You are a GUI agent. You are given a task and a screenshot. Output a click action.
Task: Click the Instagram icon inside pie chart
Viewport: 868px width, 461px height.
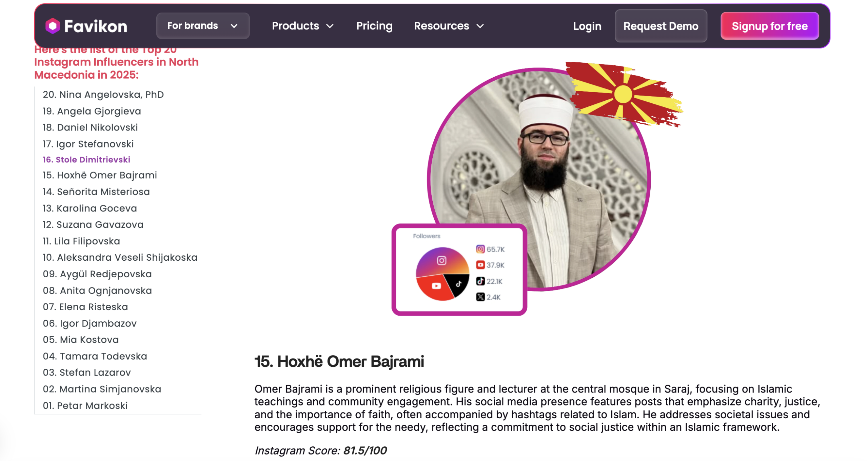point(441,260)
